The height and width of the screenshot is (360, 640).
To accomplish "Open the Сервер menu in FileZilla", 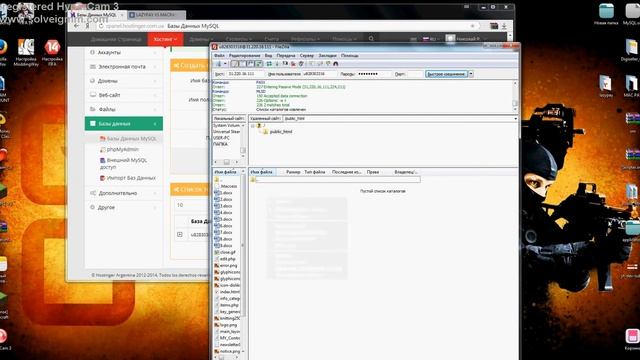I will [307, 56].
